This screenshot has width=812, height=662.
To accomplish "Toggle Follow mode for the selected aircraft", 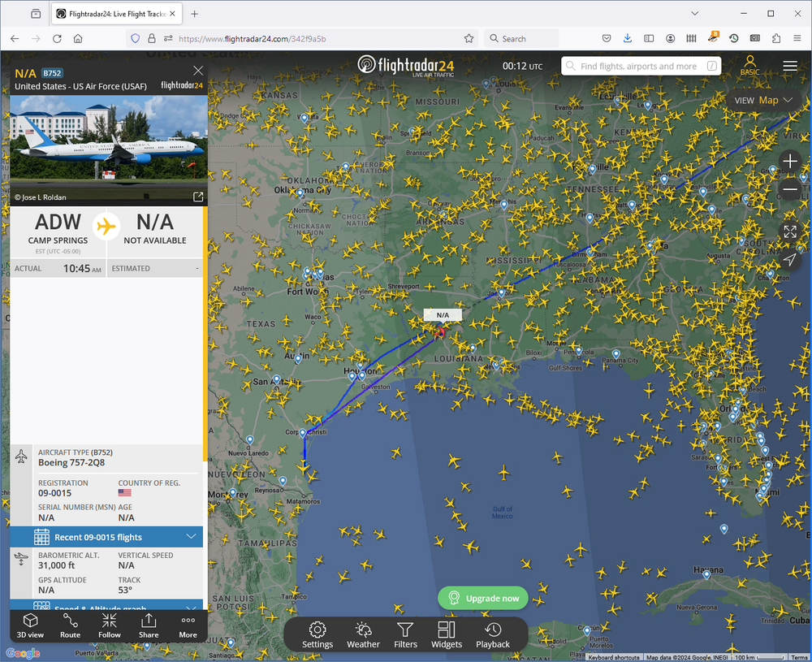I will [x=110, y=625].
